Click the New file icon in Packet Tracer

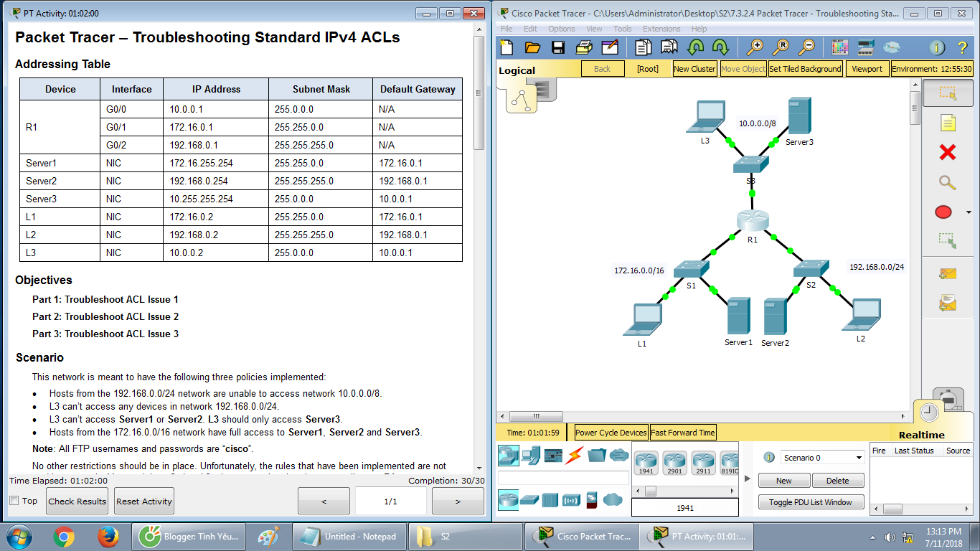[x=507, y=47]
